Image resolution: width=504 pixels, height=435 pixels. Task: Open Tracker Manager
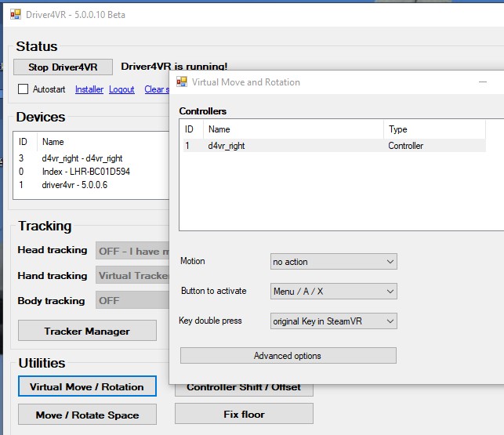pyautogui.click(x=88, y=331)
